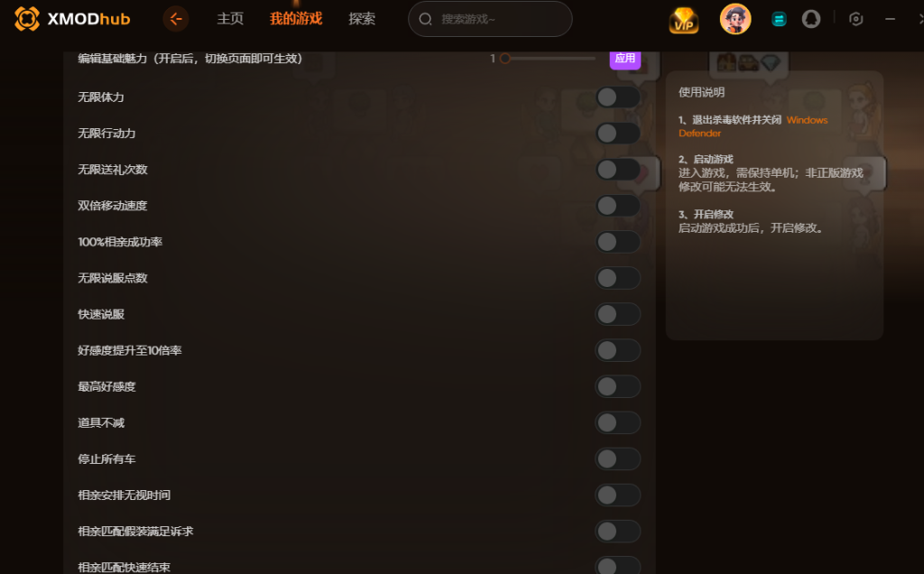Open the Windows Defender link
Viewport: 924px width, 574px height.
(x=753, y=126)
